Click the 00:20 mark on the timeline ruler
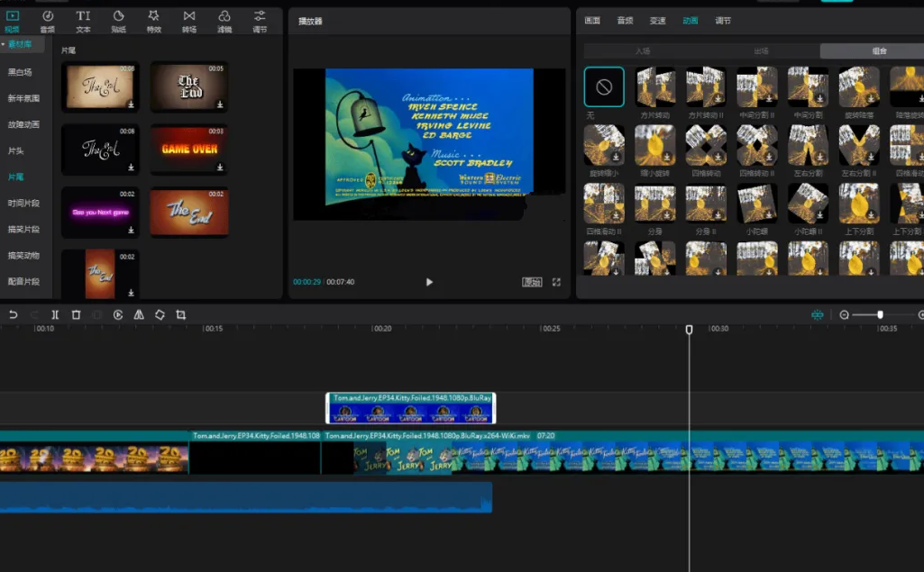 (382, 329)
